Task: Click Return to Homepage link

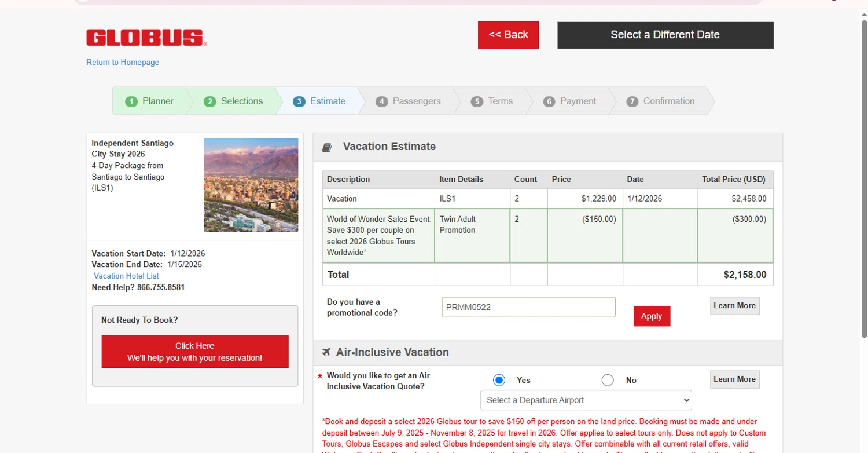Action: point(123,62)
